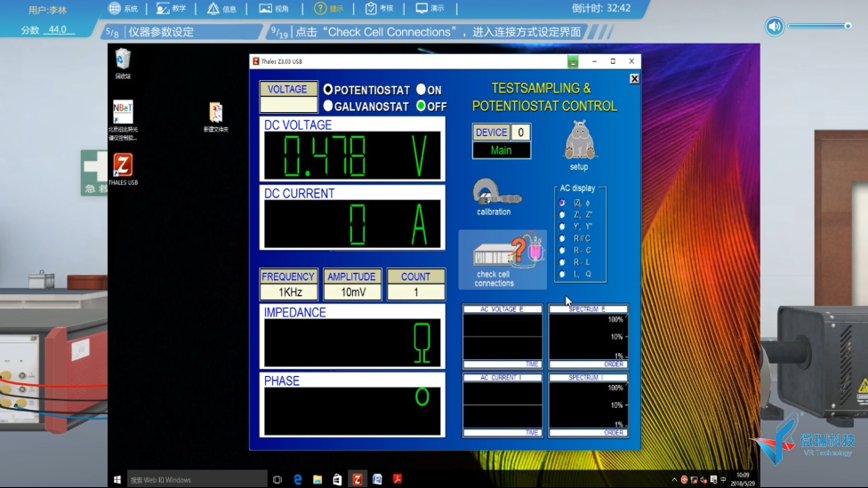Click the green icon in Thales title bar
This screenshot has width=868, height=488.
tap(573, 61)
